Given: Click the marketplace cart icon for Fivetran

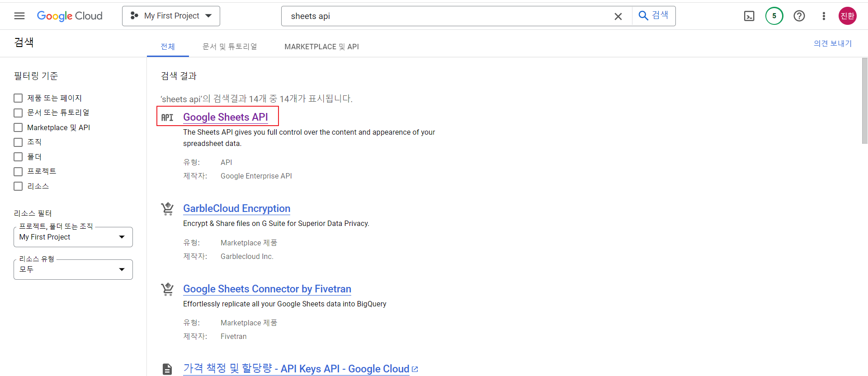Looking at the screenshot, I should 167,289.
